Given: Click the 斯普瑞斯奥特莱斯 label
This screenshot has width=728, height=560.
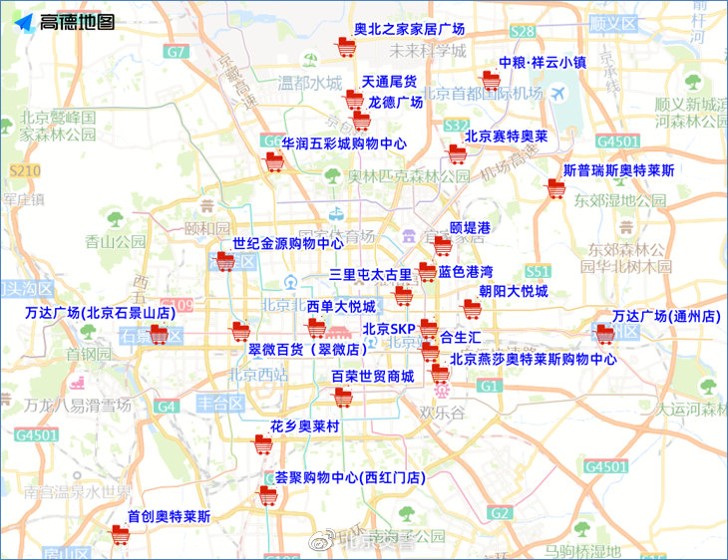Looking at the screenshot, I should (618, 170).
